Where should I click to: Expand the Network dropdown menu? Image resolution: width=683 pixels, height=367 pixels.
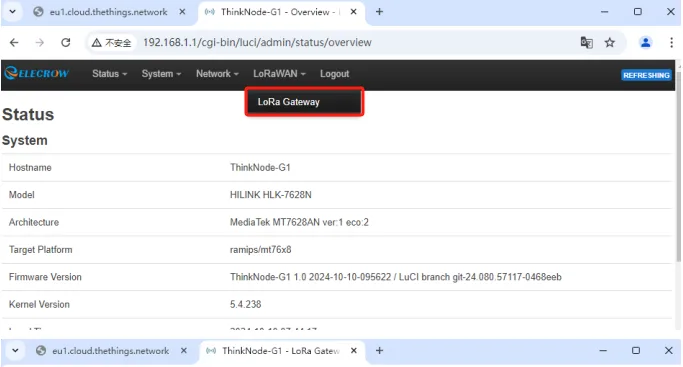217,74
